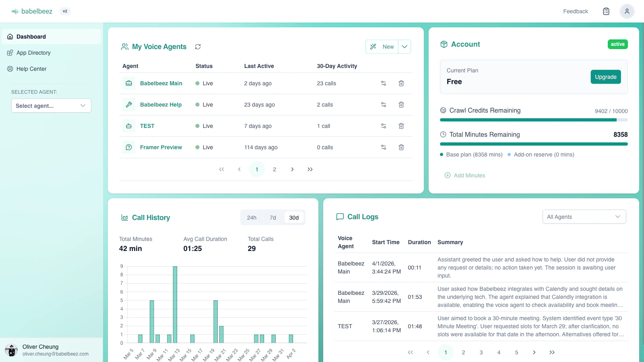The height and width of the screenshot is (362, 644).
Task: Click the Babelbeez Help wrench icon
Action: [x=129, y=105]
